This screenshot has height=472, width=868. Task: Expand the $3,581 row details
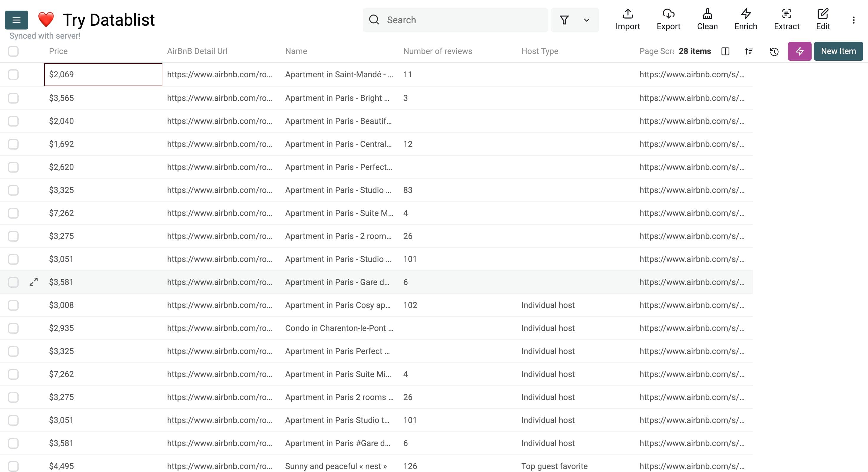33,282
